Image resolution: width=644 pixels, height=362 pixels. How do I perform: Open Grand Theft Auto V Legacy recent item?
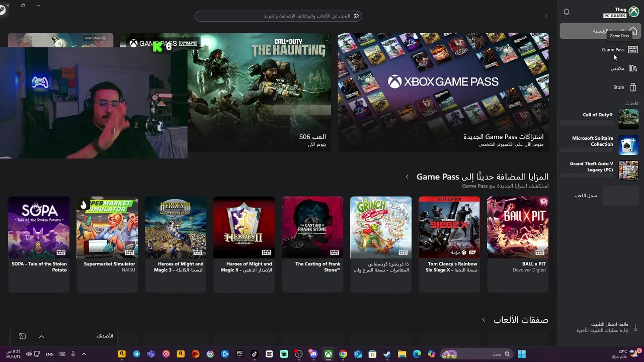[599, 170]
